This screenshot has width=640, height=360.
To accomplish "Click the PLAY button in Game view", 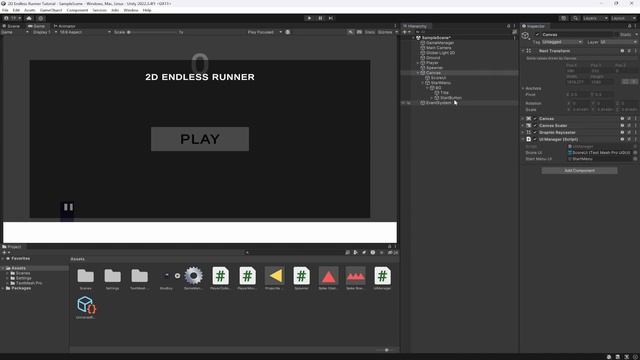I will [x=200, y=139].
